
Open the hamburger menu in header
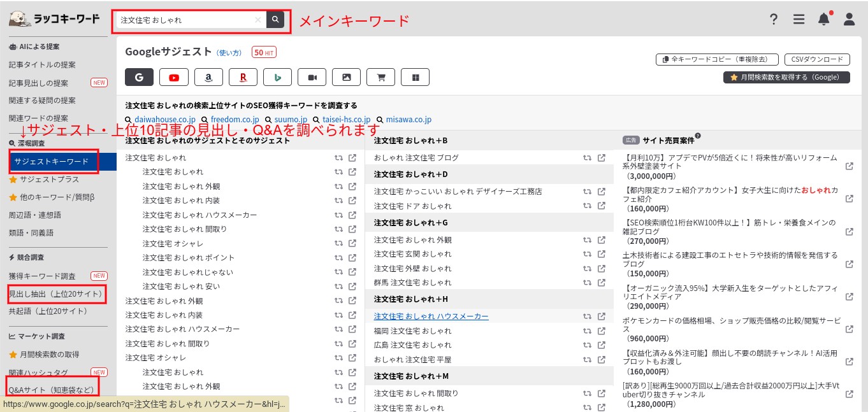(799, 19)
